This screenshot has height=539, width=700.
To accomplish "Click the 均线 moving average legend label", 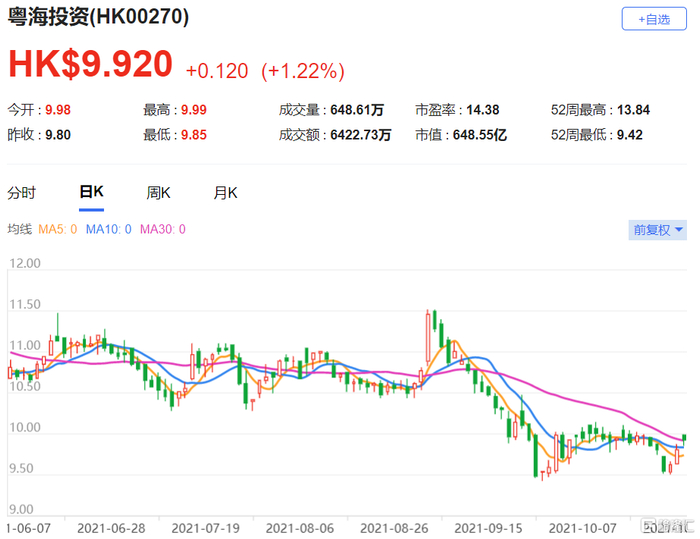I will 20,230.
